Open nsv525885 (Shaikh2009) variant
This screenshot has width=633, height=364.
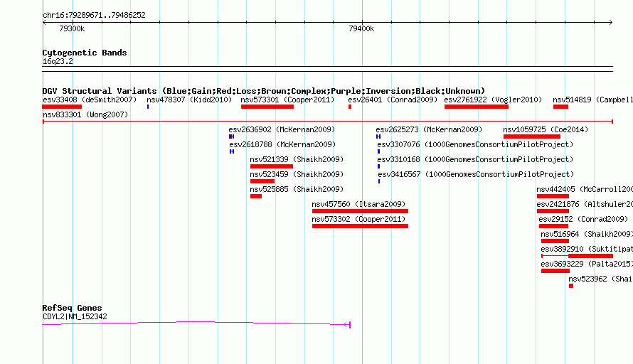tap(297, 189)
